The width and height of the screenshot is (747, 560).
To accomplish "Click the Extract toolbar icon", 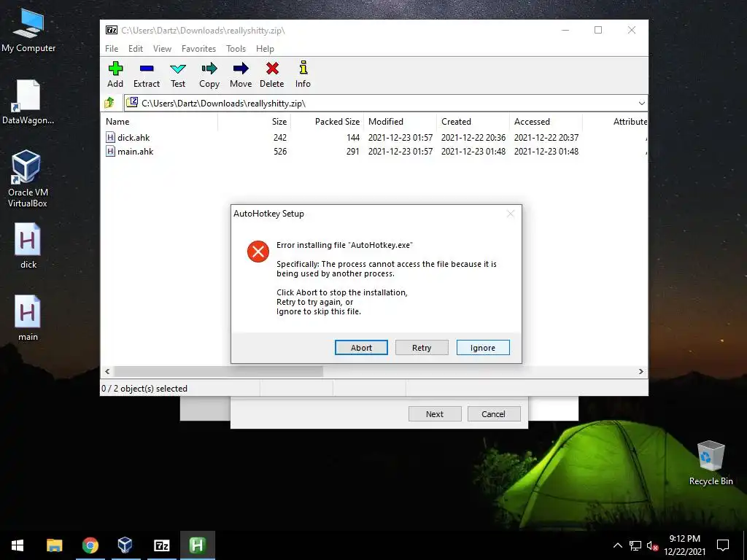I will (x=146, y=74).
